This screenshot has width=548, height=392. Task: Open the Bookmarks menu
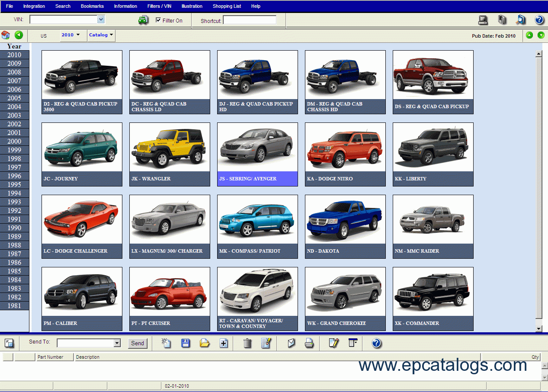(92, 6)
